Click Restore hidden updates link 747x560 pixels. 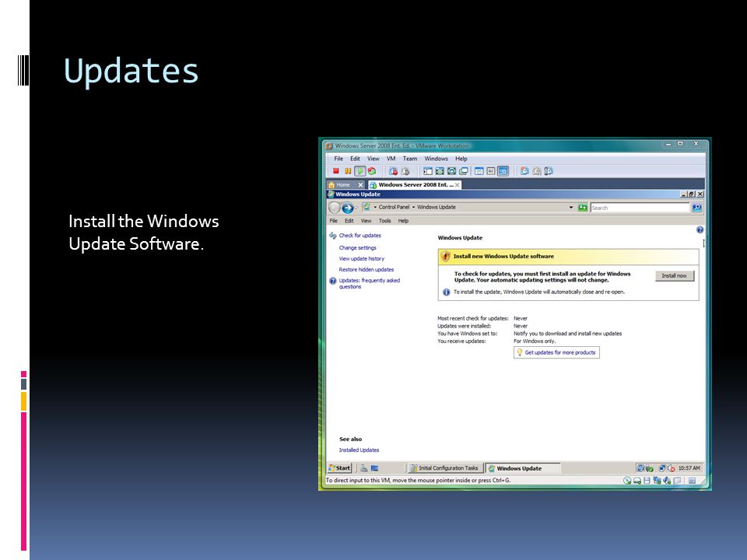(x=366, y=270)
